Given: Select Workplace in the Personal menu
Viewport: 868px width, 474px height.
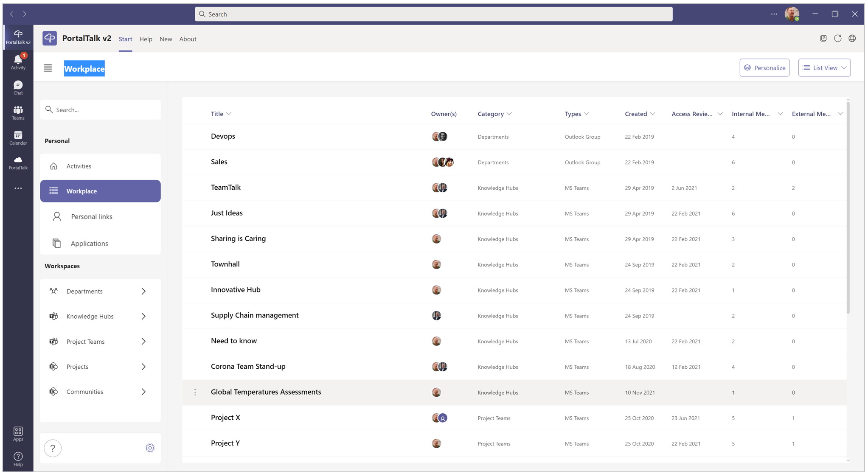Looking at the screenshot, I should (x=101, y=191).
